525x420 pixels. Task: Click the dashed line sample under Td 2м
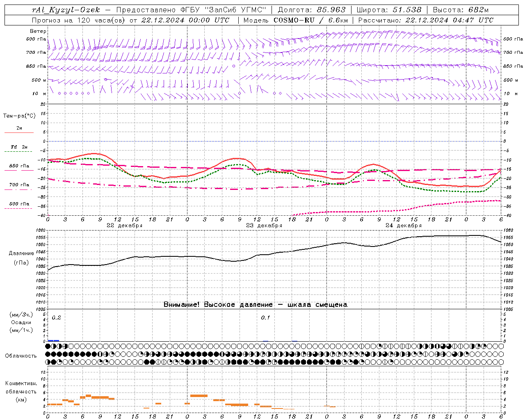pyautogui.click(x=19, y=152)
